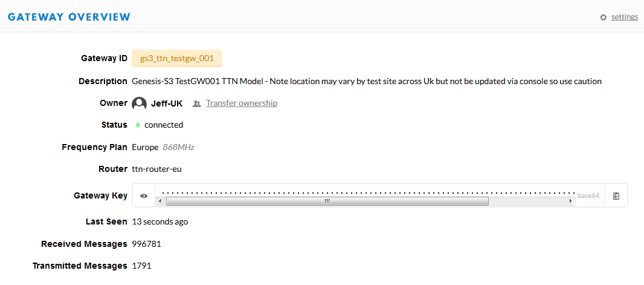Click the gateway key scrollbar thumb
The image size is (644, 285).
coord(327,201)
